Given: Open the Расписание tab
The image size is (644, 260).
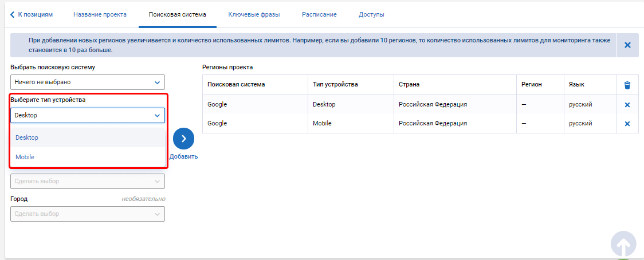Looking at the screenshot, I should 319,14.
